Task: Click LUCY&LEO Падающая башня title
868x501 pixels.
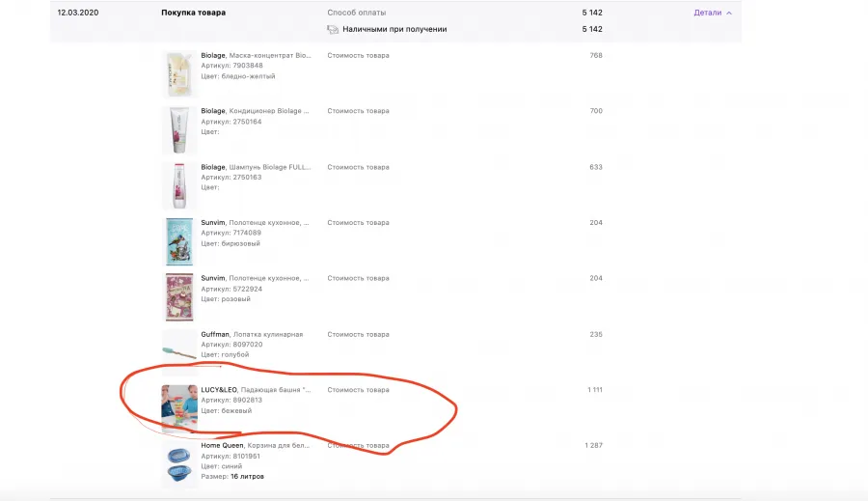Action: [256, 390]
